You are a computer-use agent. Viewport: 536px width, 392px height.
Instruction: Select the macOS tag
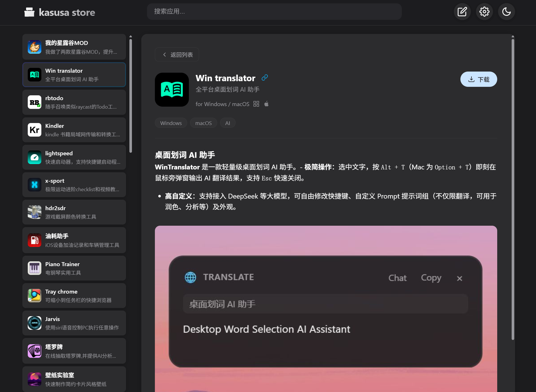(204, 123)
